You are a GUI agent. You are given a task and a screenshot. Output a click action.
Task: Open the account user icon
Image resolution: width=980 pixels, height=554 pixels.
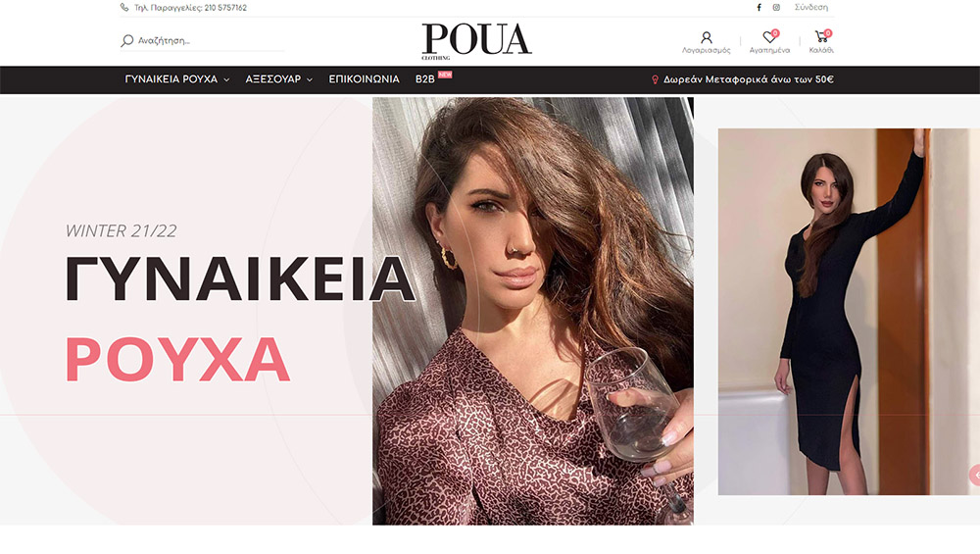tap(707, 37)
